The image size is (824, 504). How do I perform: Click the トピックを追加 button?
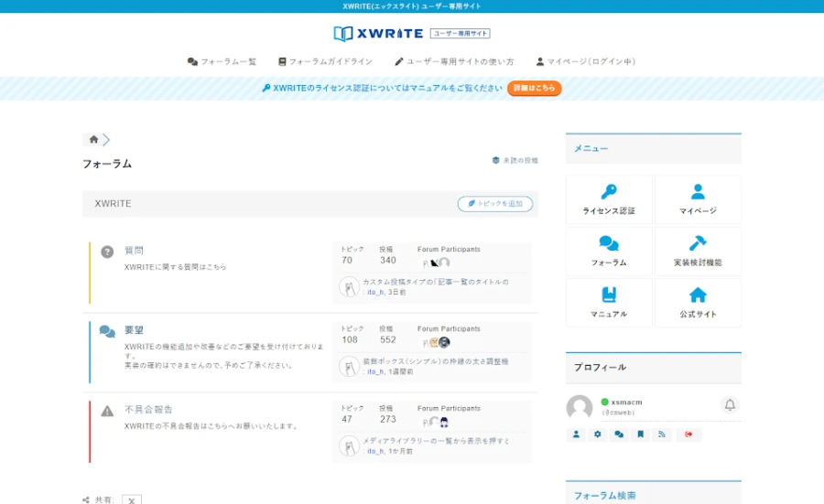click(x=495, y=204)
